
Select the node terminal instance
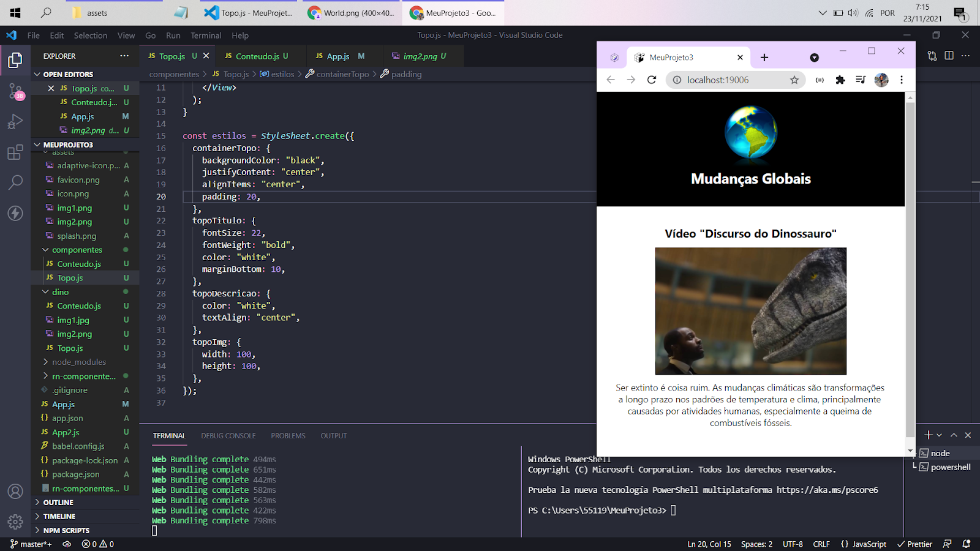940,453
